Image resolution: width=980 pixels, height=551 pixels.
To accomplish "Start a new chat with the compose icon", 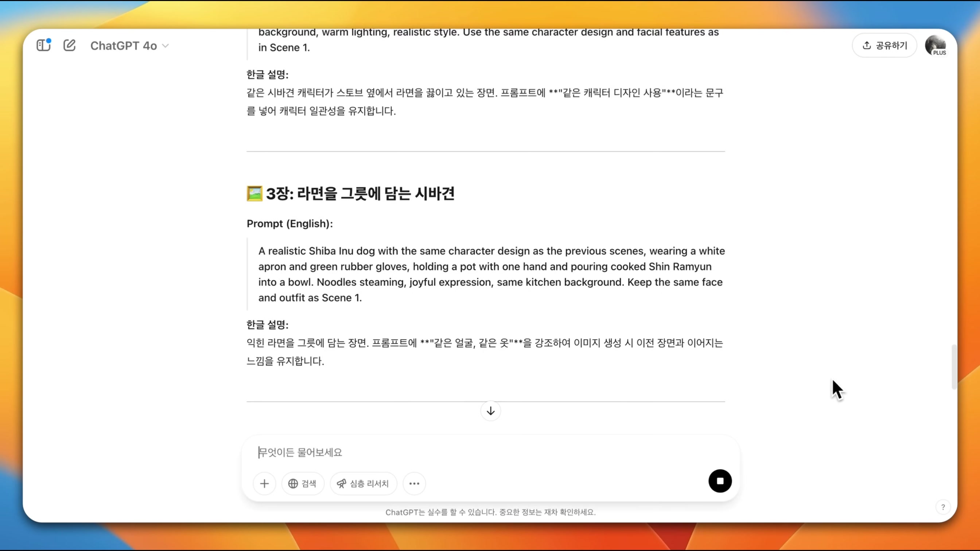I will (69, 45).
